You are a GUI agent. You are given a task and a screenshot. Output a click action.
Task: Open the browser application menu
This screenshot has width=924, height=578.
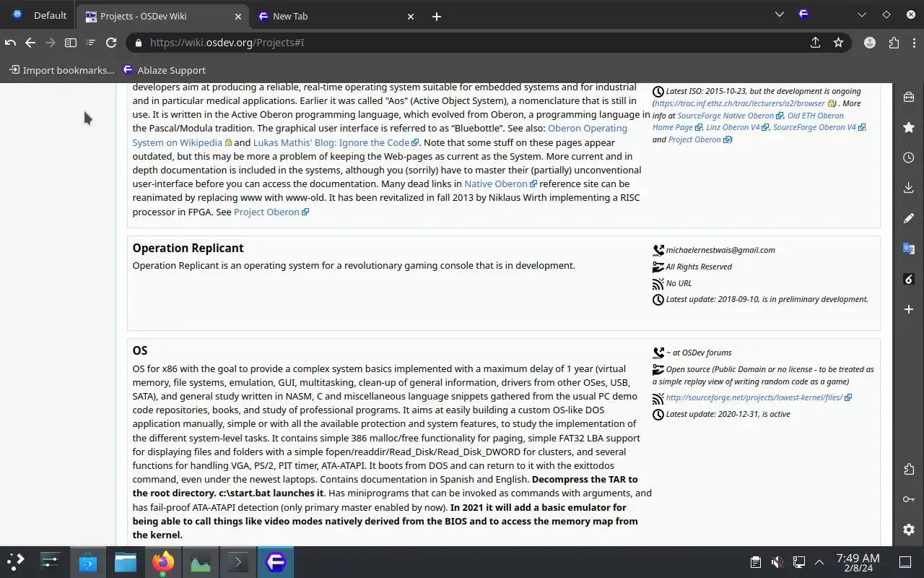913,43
